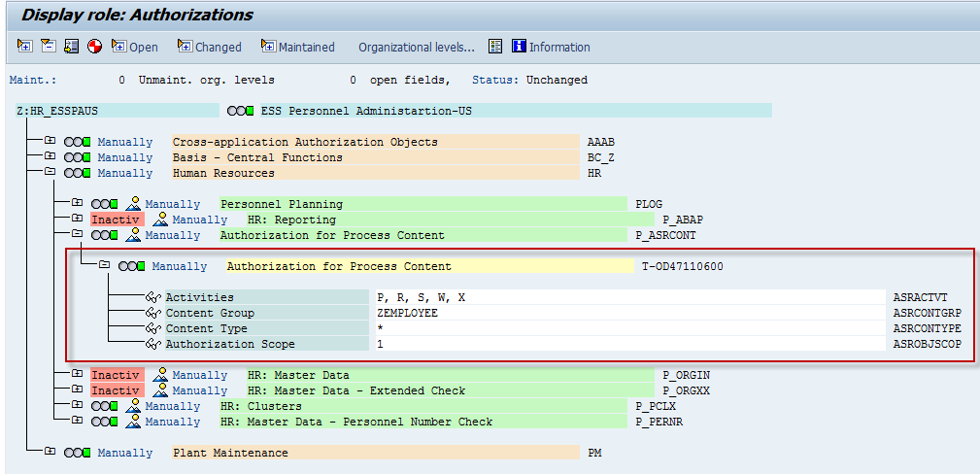The image size is (980, 474).
Task: Click person icon on P_ASRCONT row
Action: click(x=132, y=234)
